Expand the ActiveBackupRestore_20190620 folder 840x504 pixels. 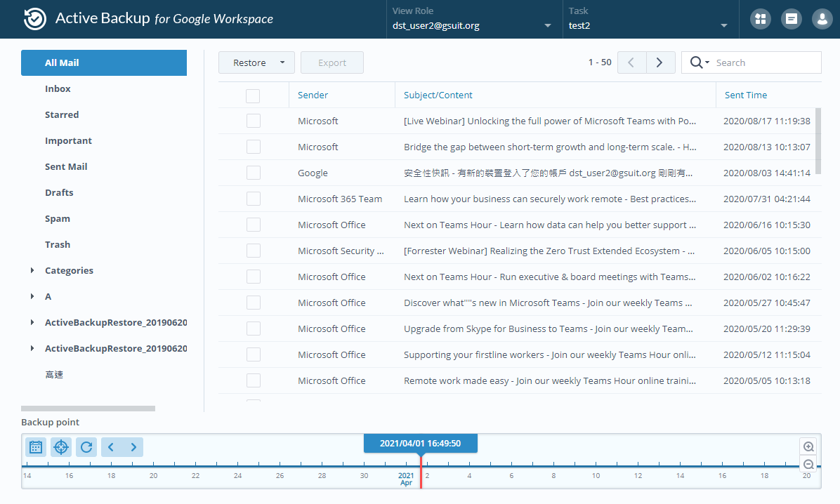click(x=31, y=322)
